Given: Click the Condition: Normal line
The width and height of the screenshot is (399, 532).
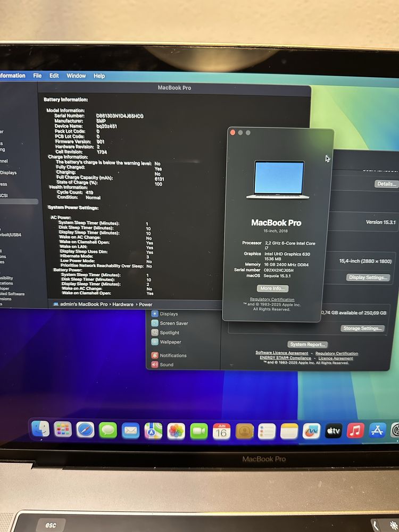Looking at the screenshot, I should [79, 197].
